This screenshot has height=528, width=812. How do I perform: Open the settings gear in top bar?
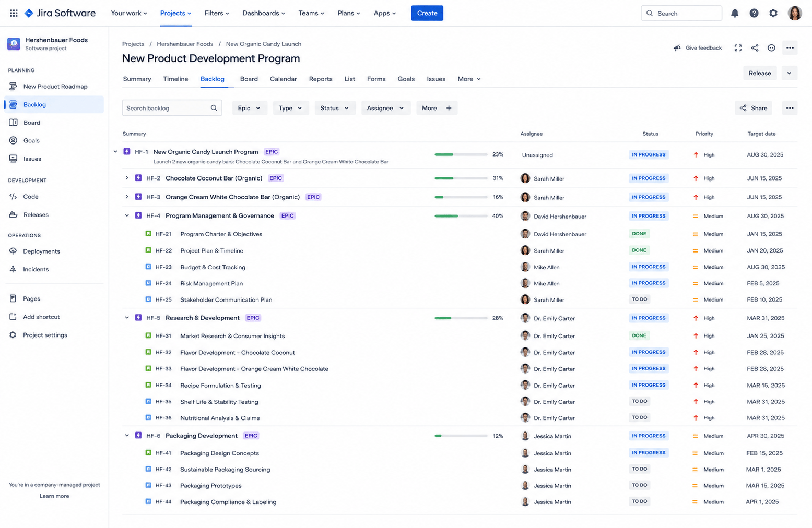tap(773, 13)
